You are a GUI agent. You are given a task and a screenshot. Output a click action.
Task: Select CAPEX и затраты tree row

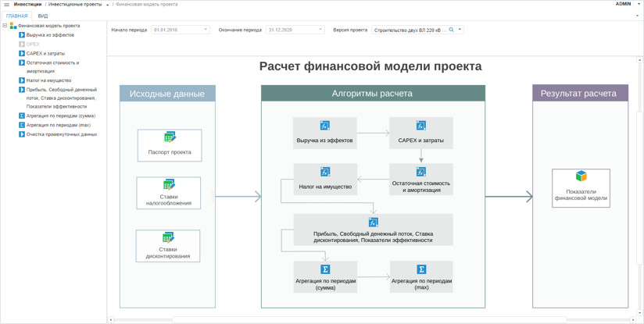[x=45, y=53]
